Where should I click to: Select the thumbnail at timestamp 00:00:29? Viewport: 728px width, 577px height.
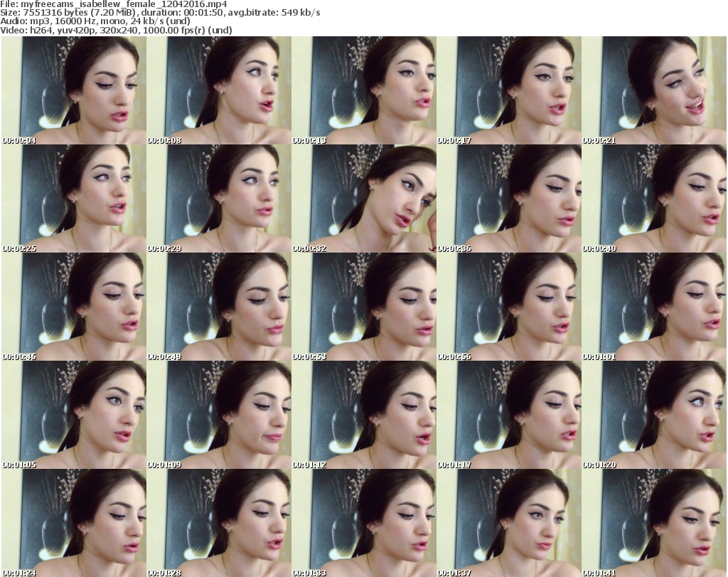(219, 198)
